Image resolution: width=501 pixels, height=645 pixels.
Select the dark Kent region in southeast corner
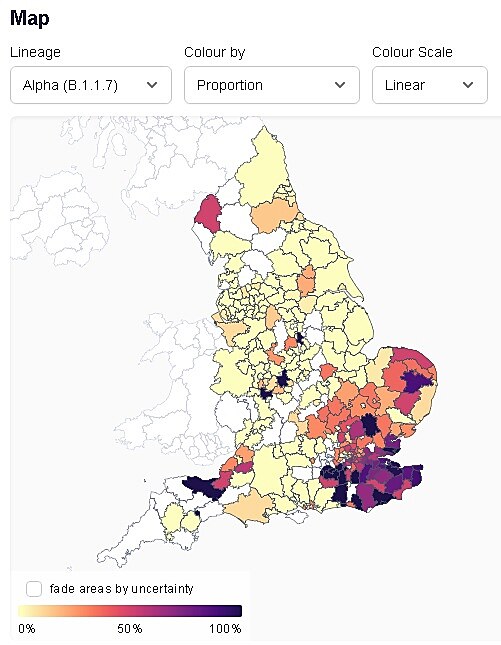point(411,476)
